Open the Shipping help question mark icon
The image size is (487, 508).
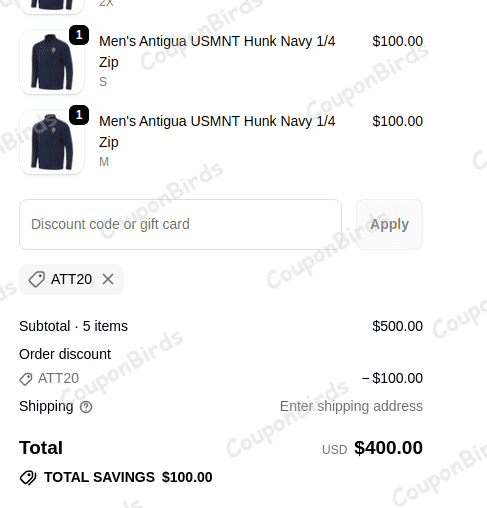tap(86, 407)
